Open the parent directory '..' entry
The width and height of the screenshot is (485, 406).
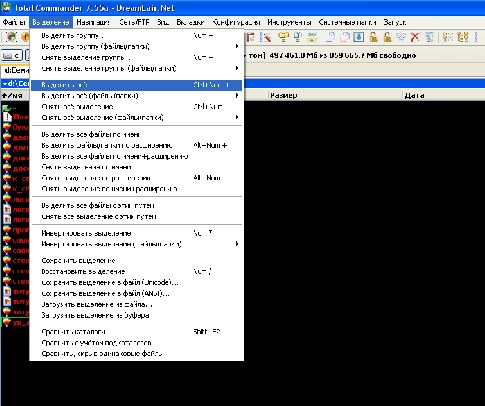point(10,108)
